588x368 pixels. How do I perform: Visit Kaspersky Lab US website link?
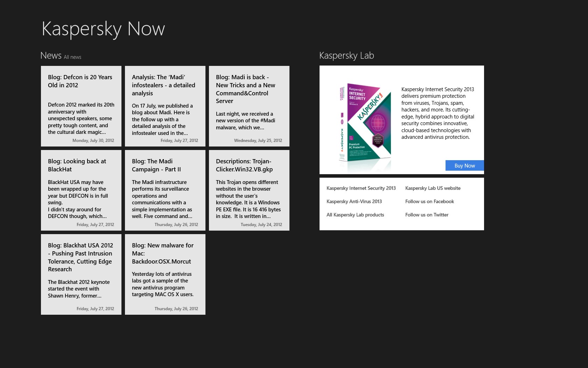tap(433, 188)
